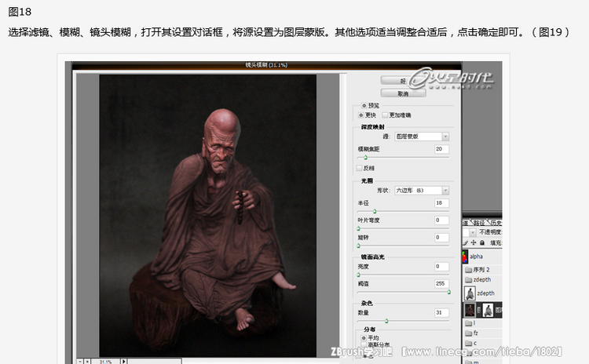Switch to the 历史 (History) tab

tap(495, 223)
